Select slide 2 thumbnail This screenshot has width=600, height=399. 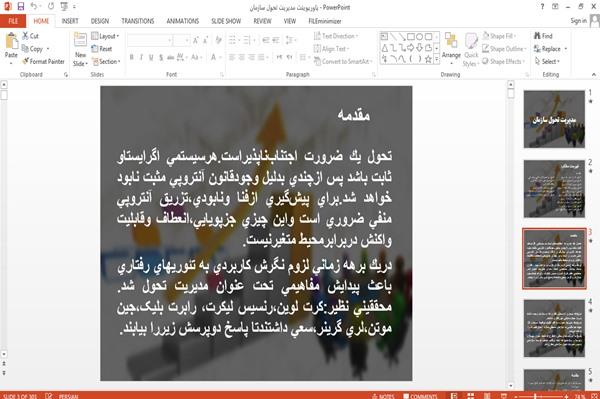click(554, 189)
